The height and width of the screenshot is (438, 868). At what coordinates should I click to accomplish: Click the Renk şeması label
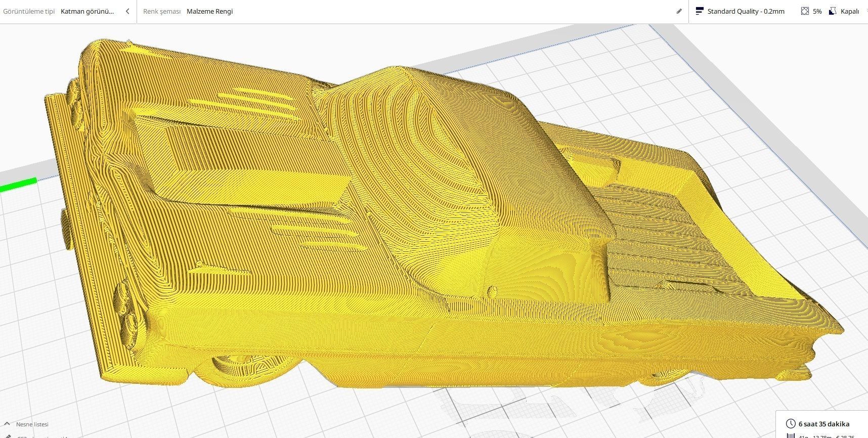coord(162,11)
